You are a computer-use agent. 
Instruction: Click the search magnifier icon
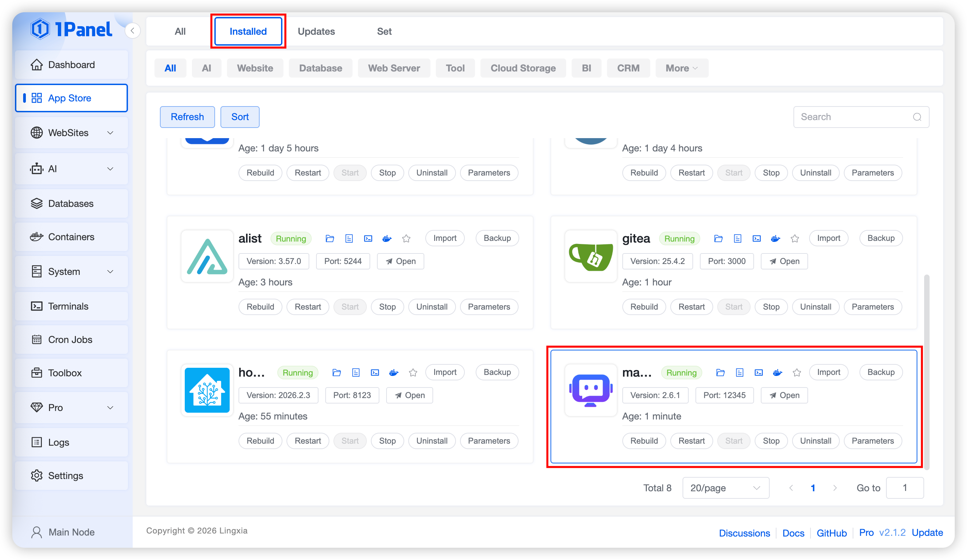pos(917,117)
